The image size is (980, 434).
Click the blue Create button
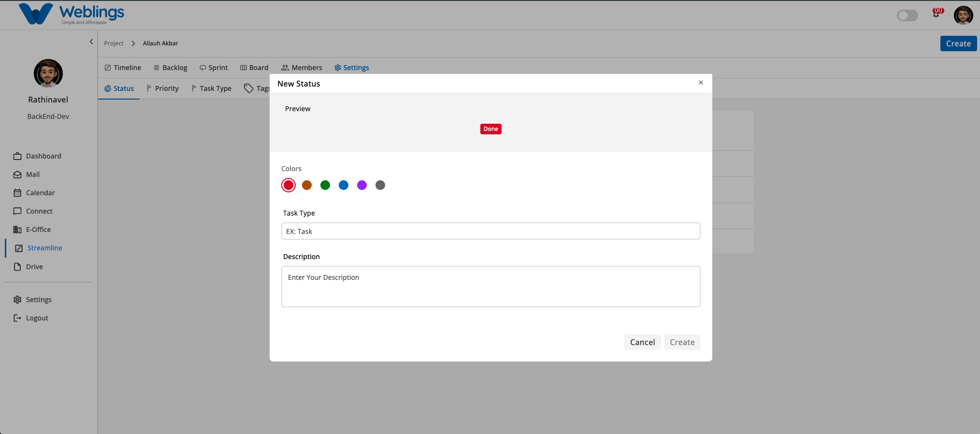coord(958,43)
